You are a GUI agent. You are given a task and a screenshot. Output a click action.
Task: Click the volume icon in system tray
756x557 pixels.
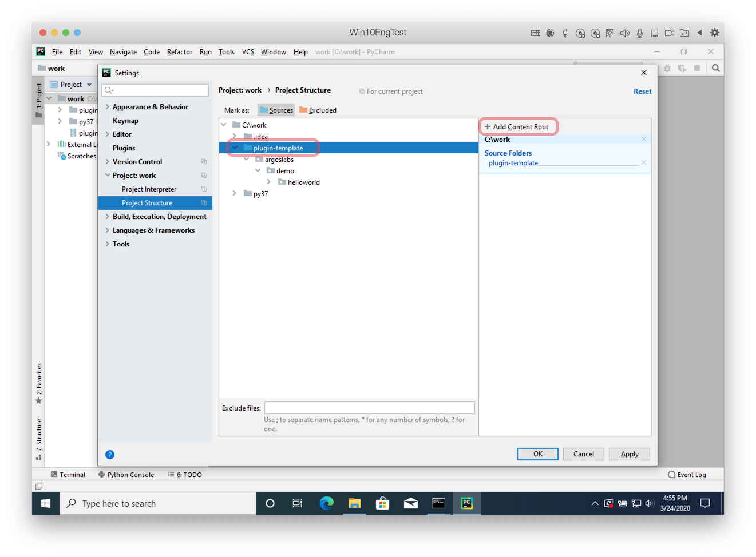(x=649, y=503)
